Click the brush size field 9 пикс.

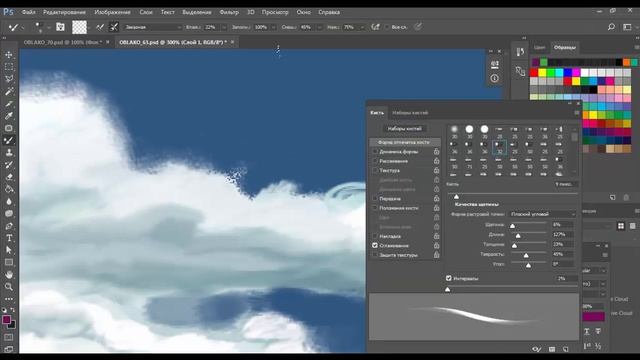pos(565,184)
